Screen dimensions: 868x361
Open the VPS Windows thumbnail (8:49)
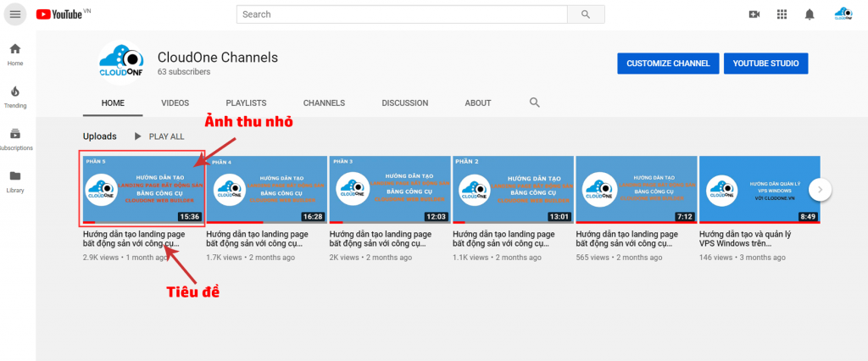(760, 189)
